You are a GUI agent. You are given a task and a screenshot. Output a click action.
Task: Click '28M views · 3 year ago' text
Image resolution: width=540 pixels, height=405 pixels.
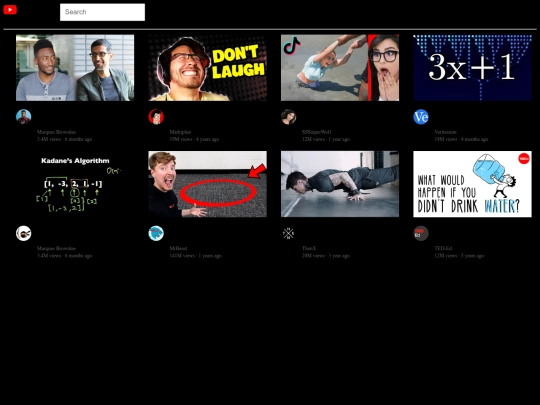pyautogui.click(x=326, y=256)
